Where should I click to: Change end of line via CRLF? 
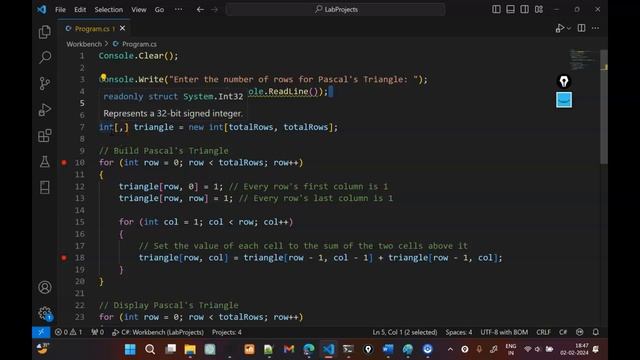point(543,332)
